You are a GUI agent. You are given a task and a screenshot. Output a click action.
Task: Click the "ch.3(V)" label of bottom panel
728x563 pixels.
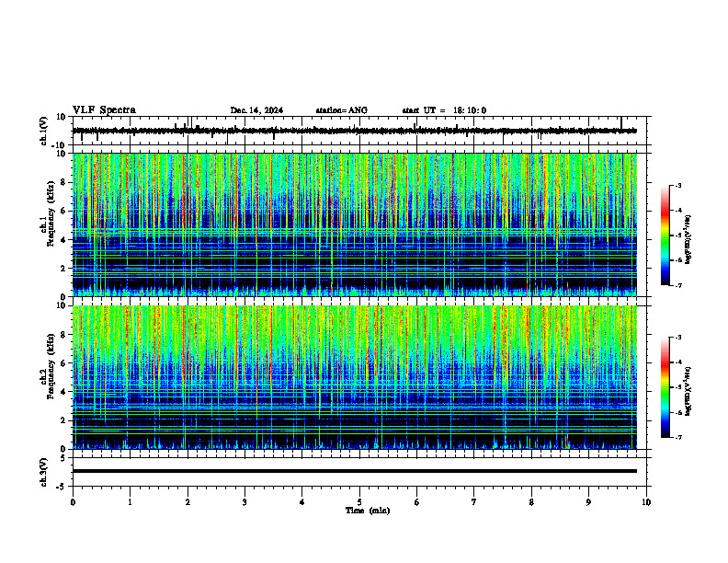44,473
